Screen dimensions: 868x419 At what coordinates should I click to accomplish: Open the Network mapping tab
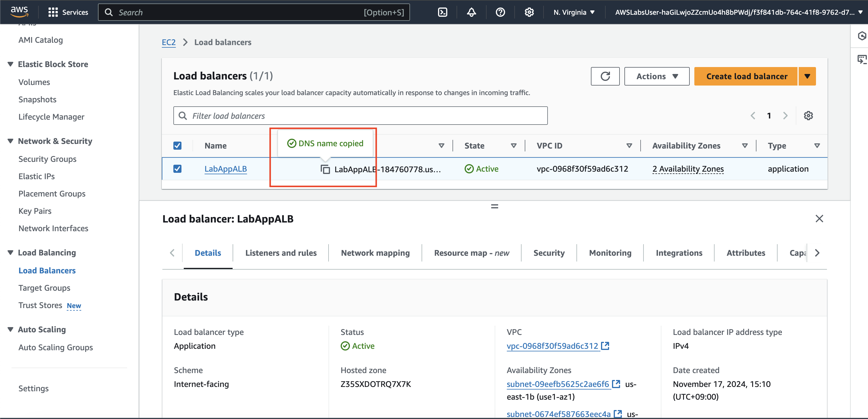click(375, 253)
